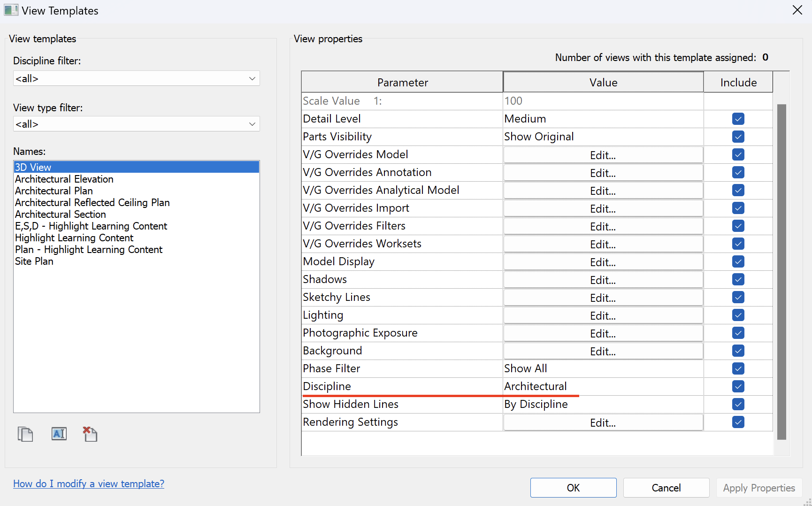
Task: Expand the View type filter dropdown
Action: pyautogui.click(x=136, y=124)
